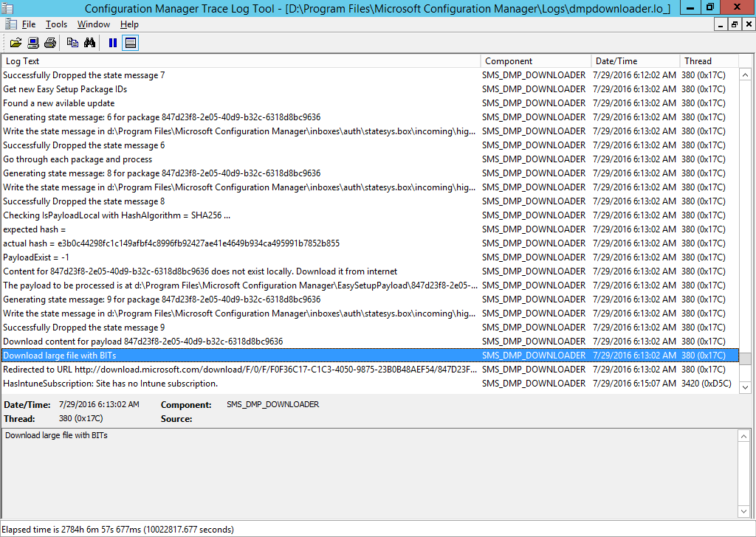Image resolution: width=756 pixels, height=537 pixels.
Task: Click the details Date/Time value '7/29/2016 6:13:02 AM'
Action: (99, 404)
